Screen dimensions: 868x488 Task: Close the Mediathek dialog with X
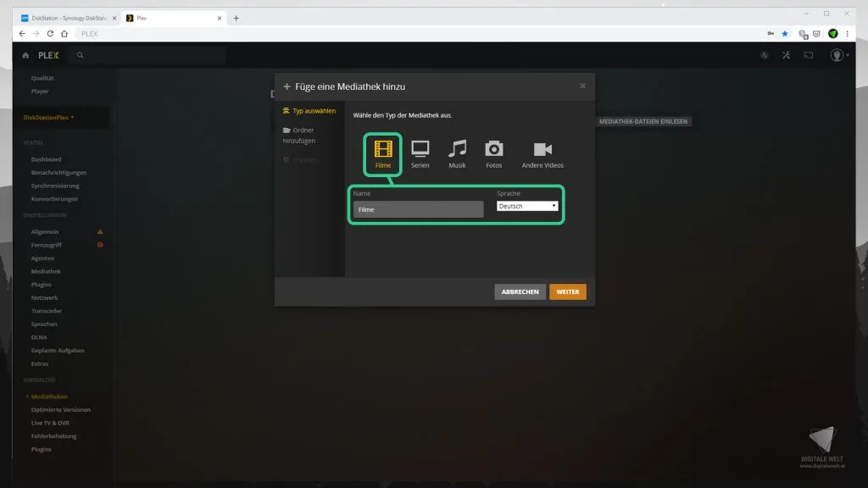(582, 86)
